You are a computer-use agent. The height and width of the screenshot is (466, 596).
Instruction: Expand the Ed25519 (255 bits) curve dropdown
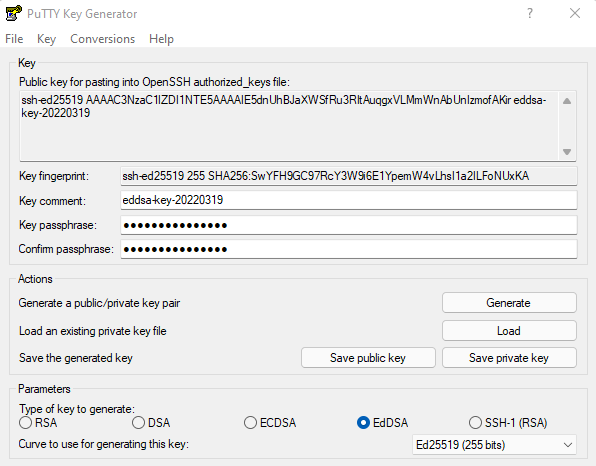click(x=494, y=445)
